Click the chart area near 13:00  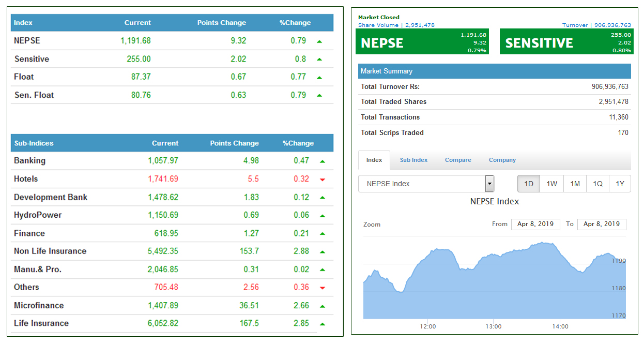(x=494, y=290)
